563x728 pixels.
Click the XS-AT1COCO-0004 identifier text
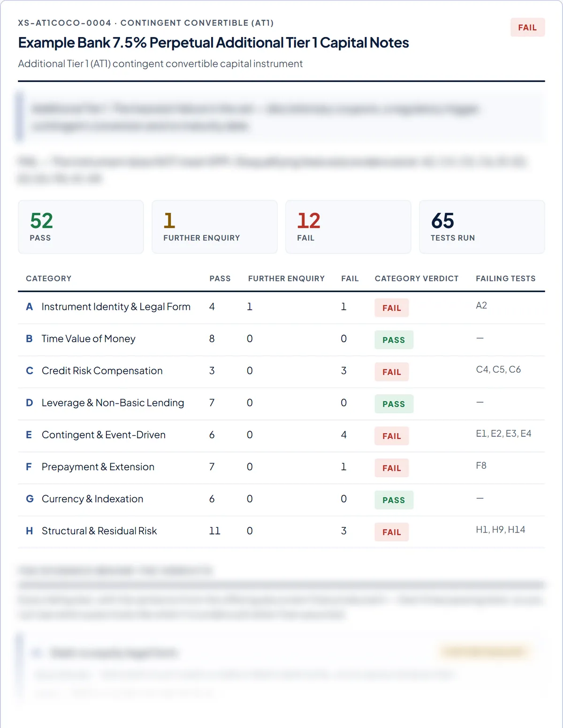click(65, 23)
